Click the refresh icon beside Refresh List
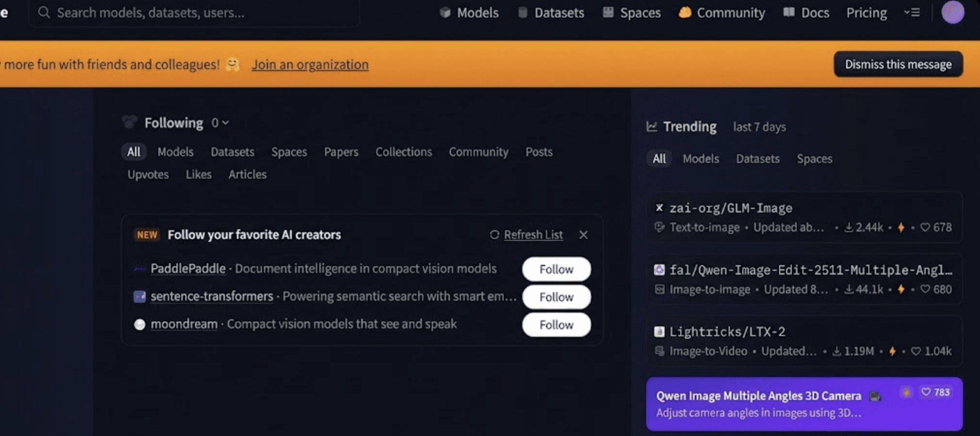 tap(494, 235)
